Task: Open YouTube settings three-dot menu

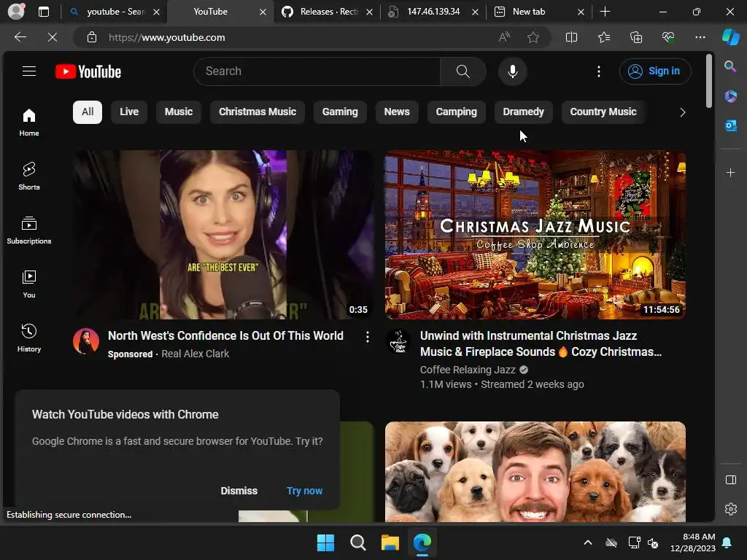Action: (x=599, y=71)
